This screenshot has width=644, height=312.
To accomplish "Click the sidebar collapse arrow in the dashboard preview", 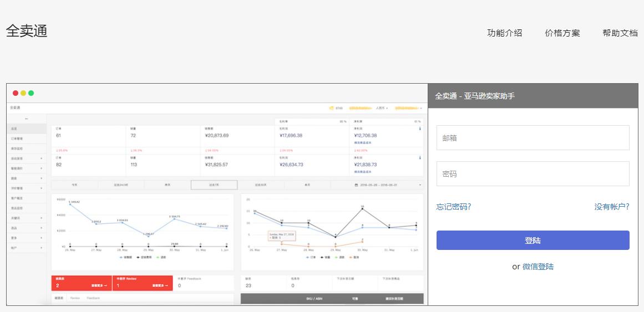I will click(x=27, y=119).
